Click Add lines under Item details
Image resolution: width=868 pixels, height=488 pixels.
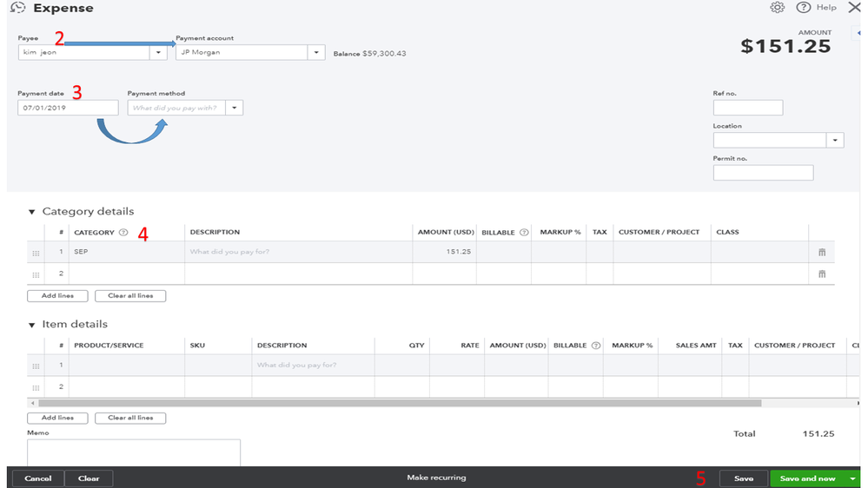57,418
